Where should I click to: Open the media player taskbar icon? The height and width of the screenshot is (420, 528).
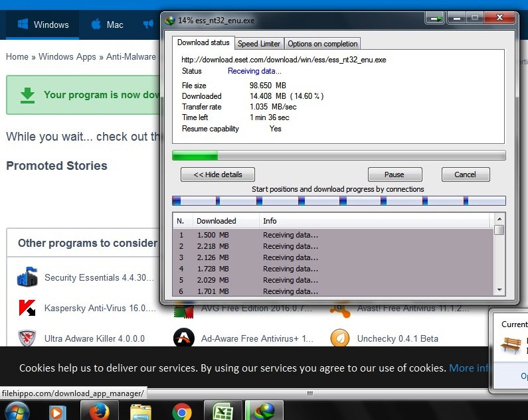(x=57, y=413)
